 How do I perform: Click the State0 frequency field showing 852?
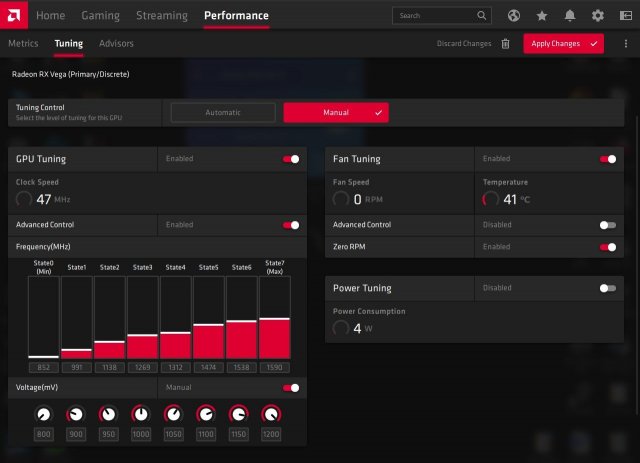[43, 368]
